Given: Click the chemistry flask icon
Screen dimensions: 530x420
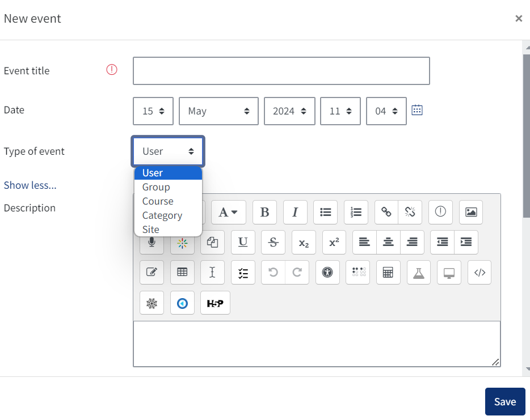Looking at the screenshot, I should click(419, 273).
